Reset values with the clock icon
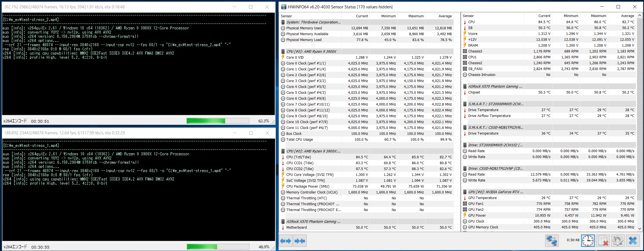The height and width of the screenshot is (251, 644). (x=588, y=240)
